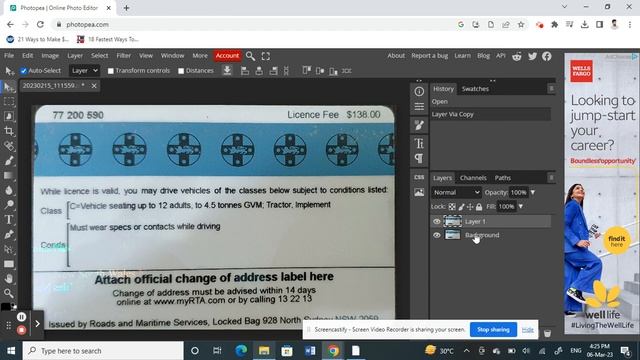Select the Zoom tool
The height and width of the screenshot is (360, 640).
tap(9, 293)
